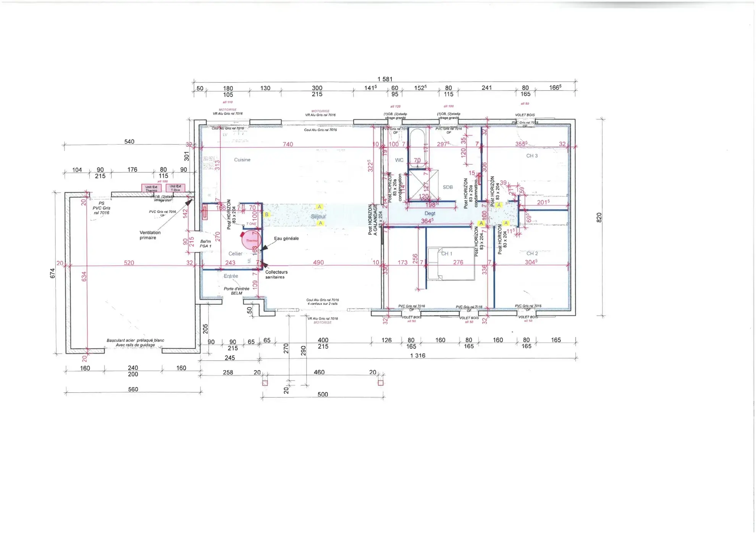Click the 820 height dimension on right
This screenshot has height=534, width=756.
pyautogui.click(x=599, y=218)
